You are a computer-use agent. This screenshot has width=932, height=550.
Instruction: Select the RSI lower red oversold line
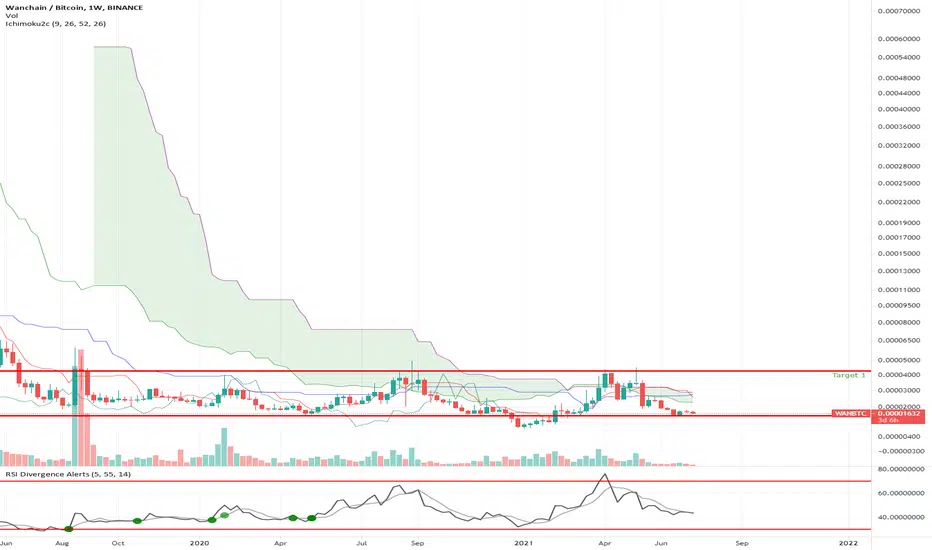[x=435, y=529]
